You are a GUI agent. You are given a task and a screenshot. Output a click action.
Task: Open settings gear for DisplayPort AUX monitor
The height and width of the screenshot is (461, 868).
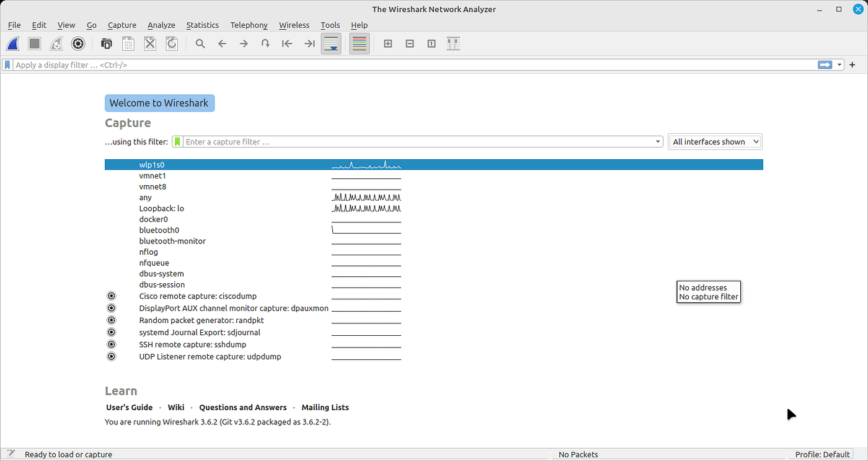pyautogui.click(x=111, y=308)
